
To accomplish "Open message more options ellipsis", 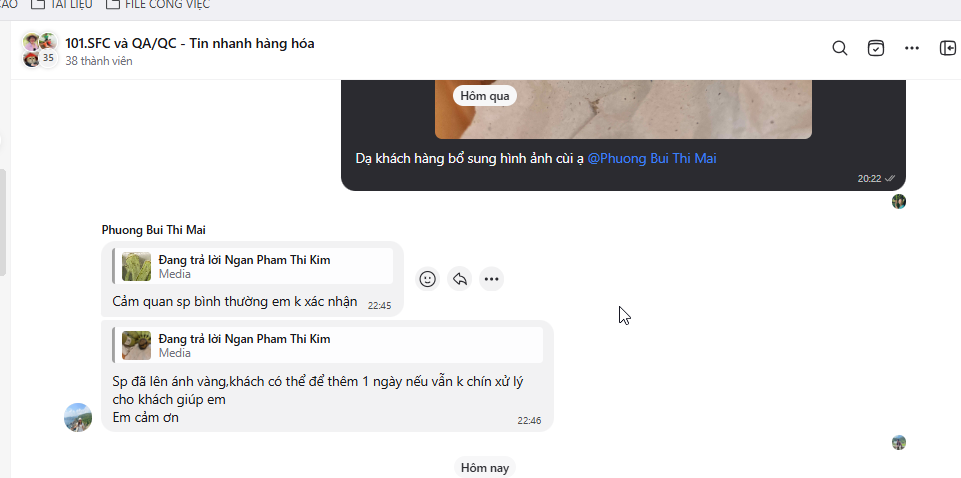I will point(491,279).
